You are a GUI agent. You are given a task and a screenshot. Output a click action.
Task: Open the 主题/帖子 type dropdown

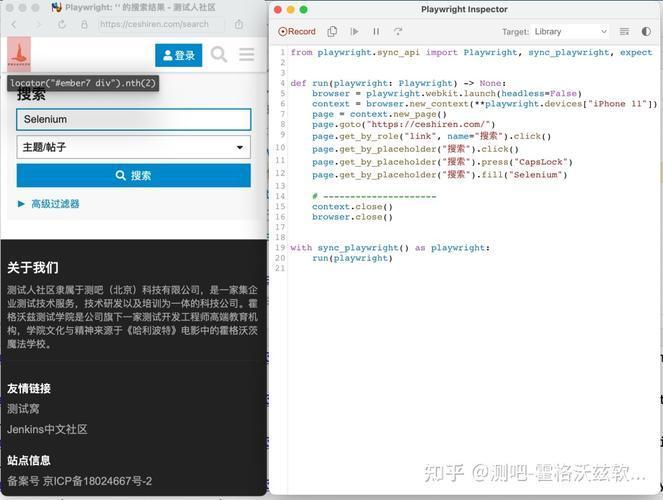[x=134, y=147]
